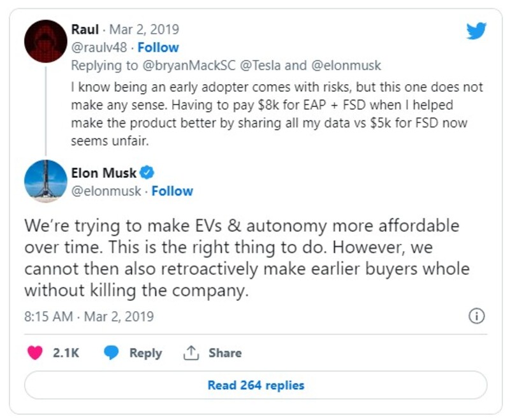Open @elonmusk mention in reply line

tap(346, 66)
